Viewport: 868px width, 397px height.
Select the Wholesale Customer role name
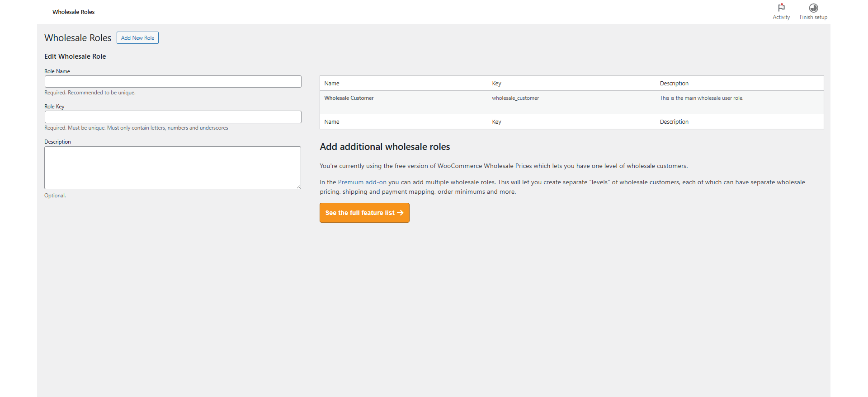[349, 98]
